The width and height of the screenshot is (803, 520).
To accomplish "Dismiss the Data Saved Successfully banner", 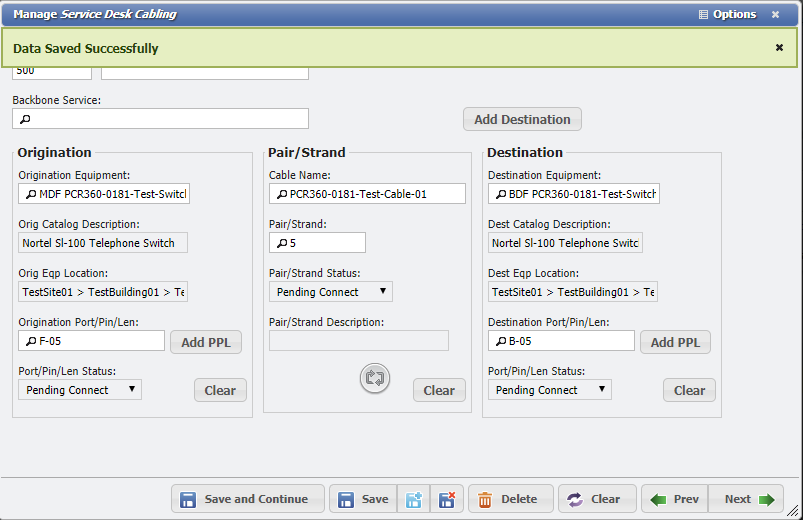I will coord(779,47).
